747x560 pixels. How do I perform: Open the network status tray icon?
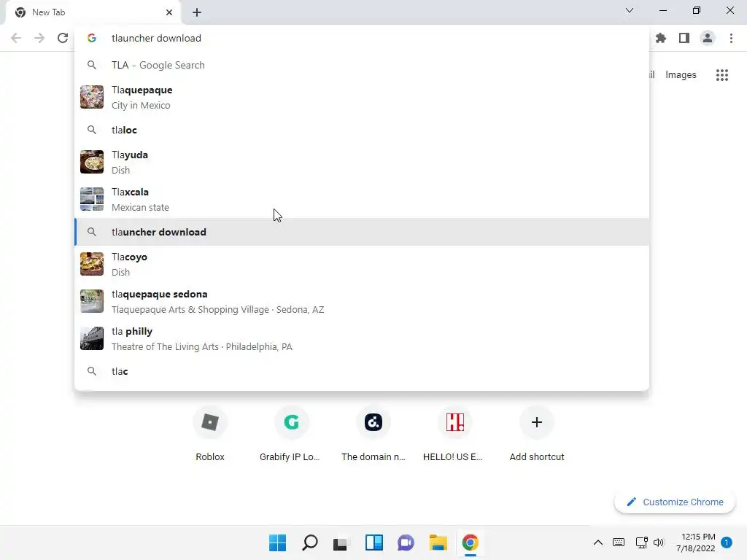click(641, 542)
